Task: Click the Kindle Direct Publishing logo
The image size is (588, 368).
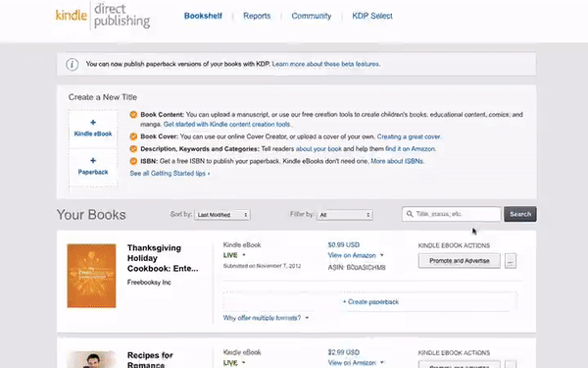Action: (103, 16)
